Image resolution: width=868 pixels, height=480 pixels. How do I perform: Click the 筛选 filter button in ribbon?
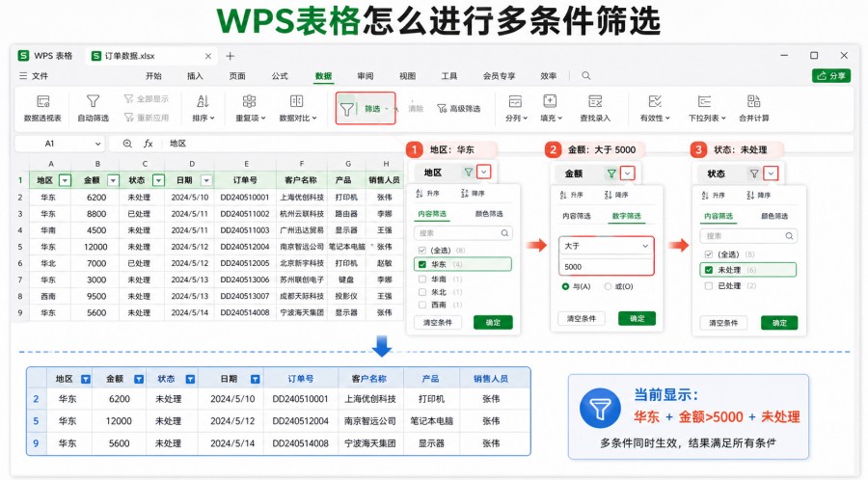click(x=366, y=108)
